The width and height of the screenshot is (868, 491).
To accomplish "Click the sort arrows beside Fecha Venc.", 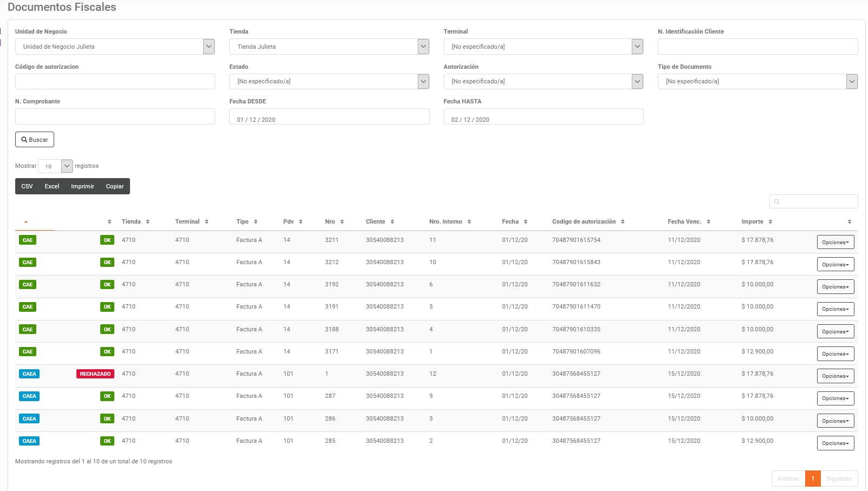I will click(x=708, y=222).
